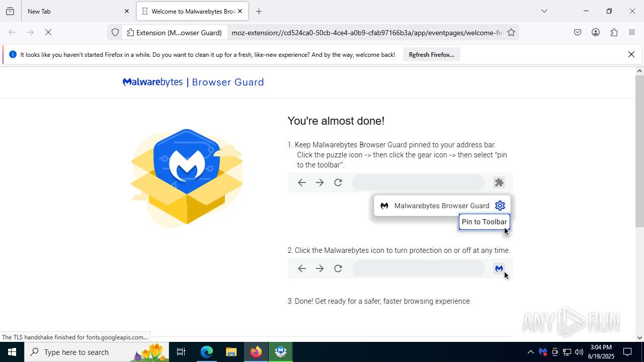This screenshot has width=644, height=362.
Task: Expand the list all tabs chevron
Action: [544, 11]
